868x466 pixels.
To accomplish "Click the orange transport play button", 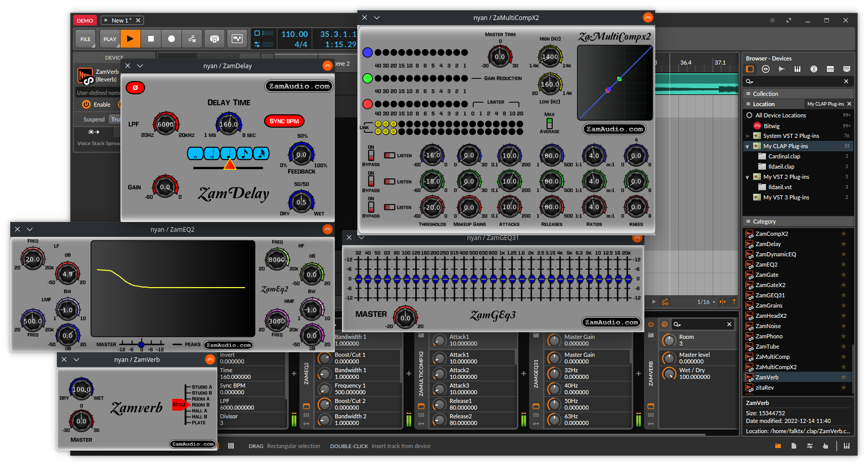I will [x=130, y=39].
